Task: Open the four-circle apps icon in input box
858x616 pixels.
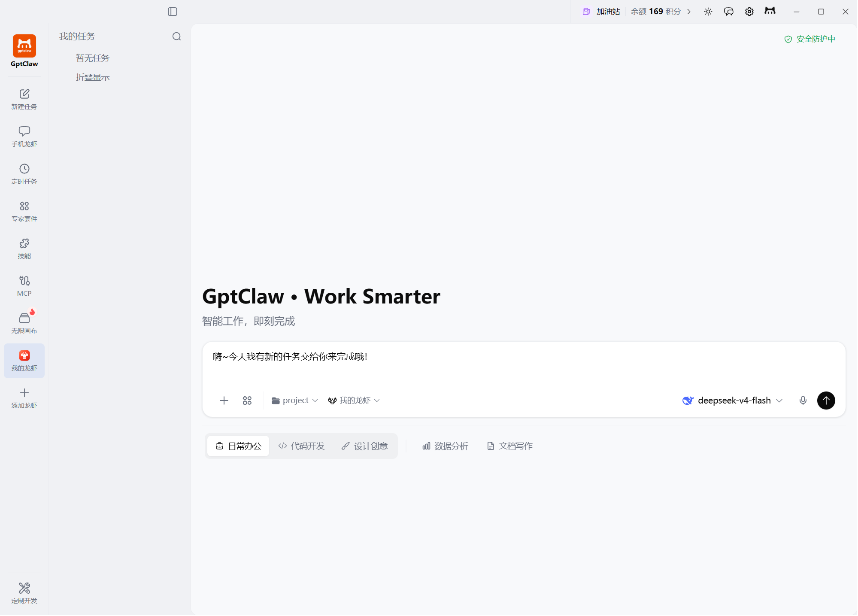Action: tap(247, 401)
